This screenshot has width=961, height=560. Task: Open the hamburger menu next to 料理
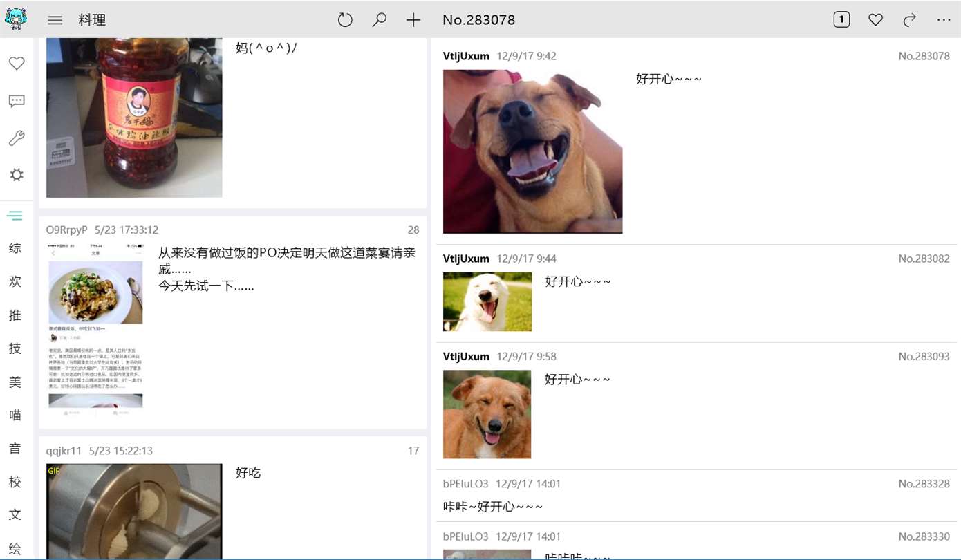55,20
